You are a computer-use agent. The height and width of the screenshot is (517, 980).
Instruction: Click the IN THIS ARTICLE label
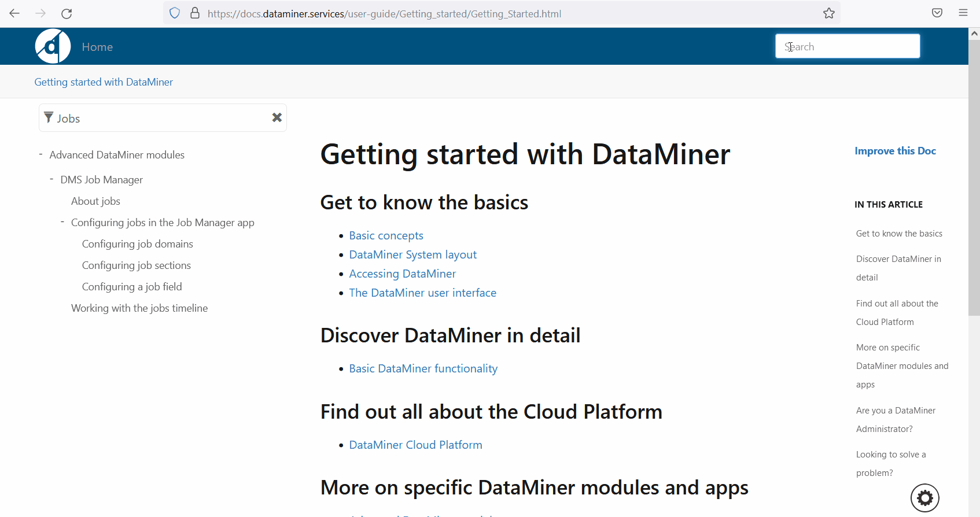tap(889, 205)
